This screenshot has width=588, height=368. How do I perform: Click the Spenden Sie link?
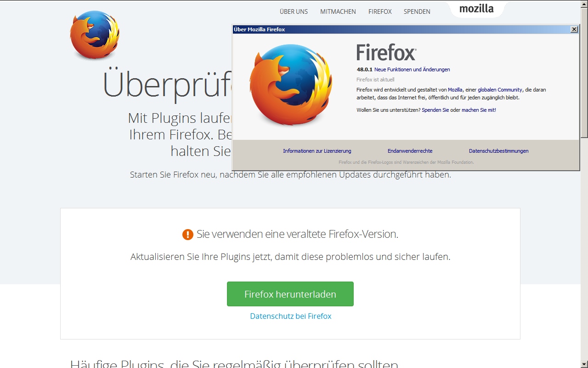pos(435,110)
